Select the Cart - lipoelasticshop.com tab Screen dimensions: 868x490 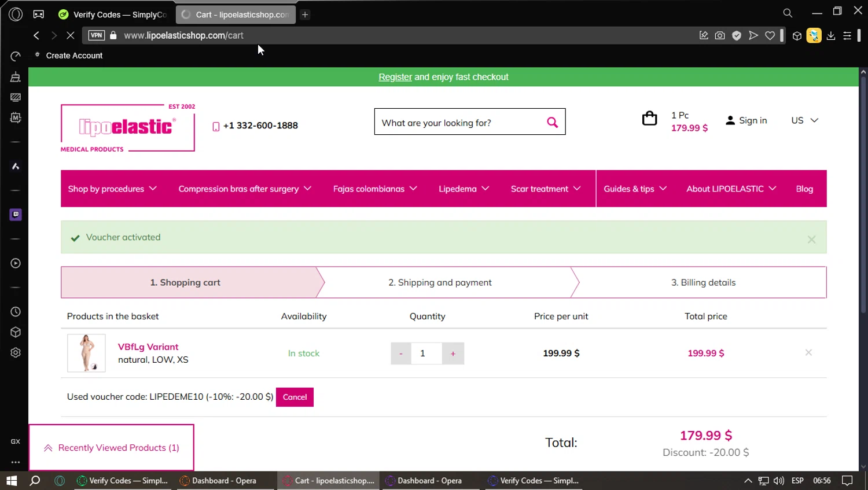[235, 14]
